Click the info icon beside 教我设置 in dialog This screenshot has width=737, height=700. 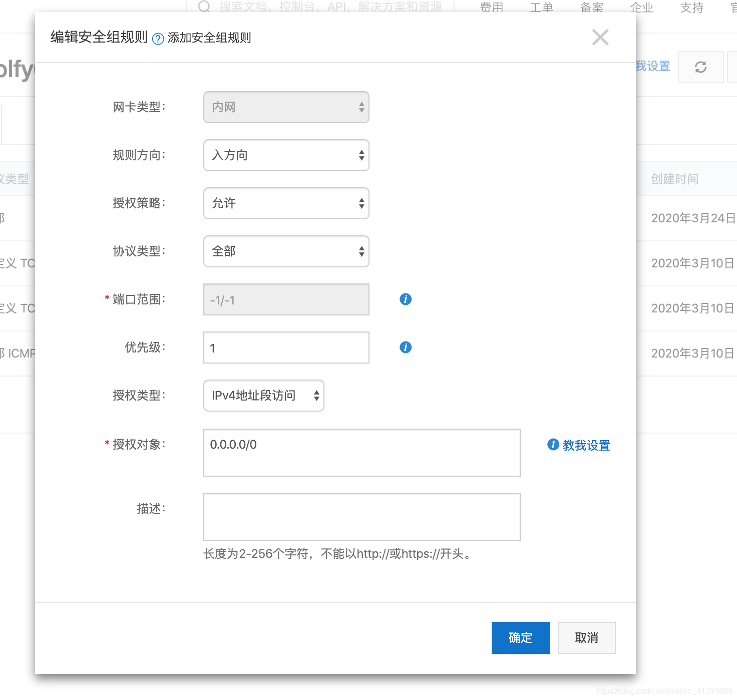pos(553,444)
